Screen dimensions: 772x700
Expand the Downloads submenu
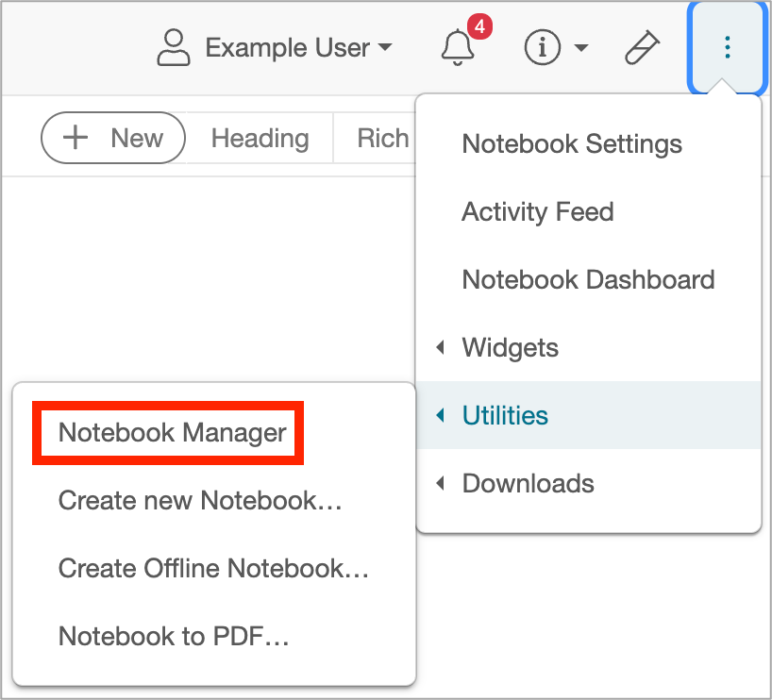pos(527,483)
